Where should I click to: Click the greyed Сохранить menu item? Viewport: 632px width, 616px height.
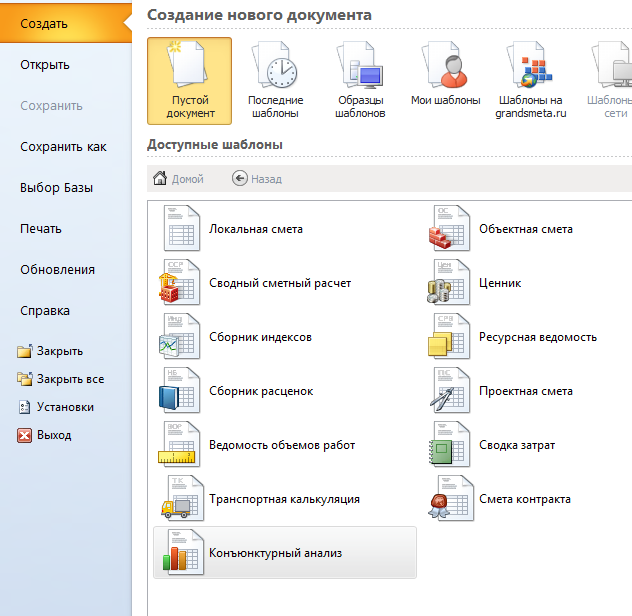pyautogui.click(x=66, y=106)
